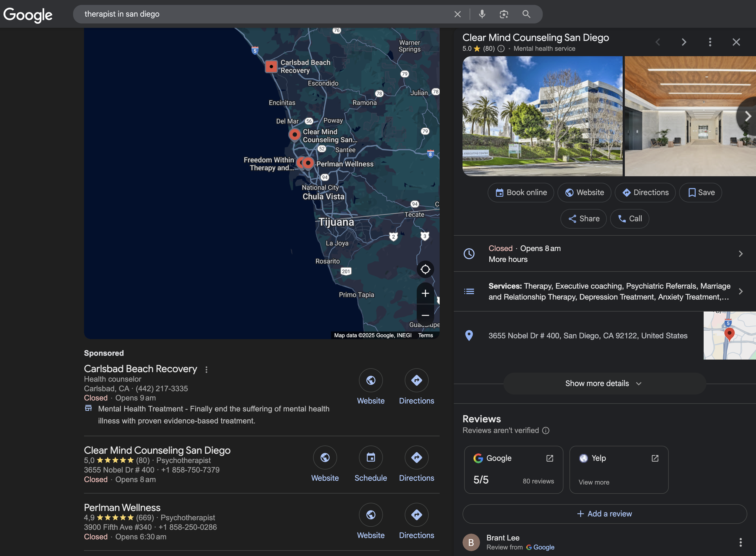The height and width of the screenshot is (556, 756).
Task: Click the building exterior photo thumbnail
Action: pyautogui.click(x=542, y=116)
